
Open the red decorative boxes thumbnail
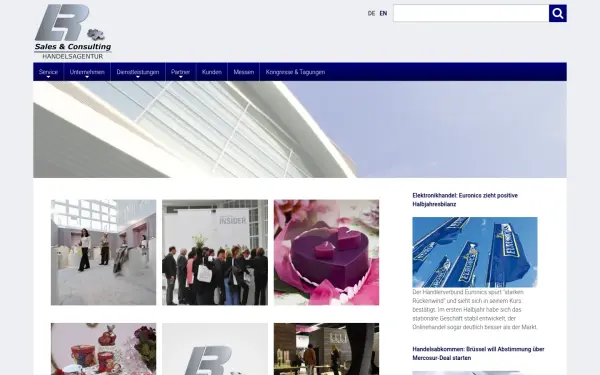pyautogui.click(x=103, y=349)
